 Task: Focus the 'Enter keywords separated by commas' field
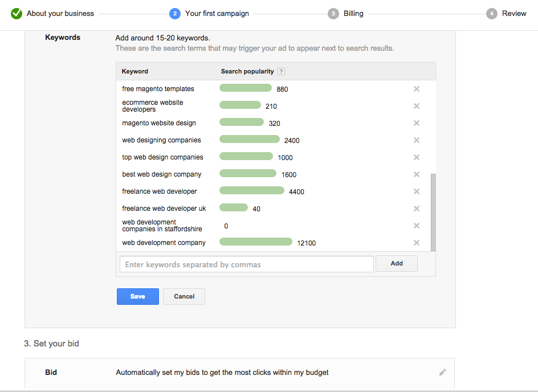pyautogui.click(x=246, y=264)
